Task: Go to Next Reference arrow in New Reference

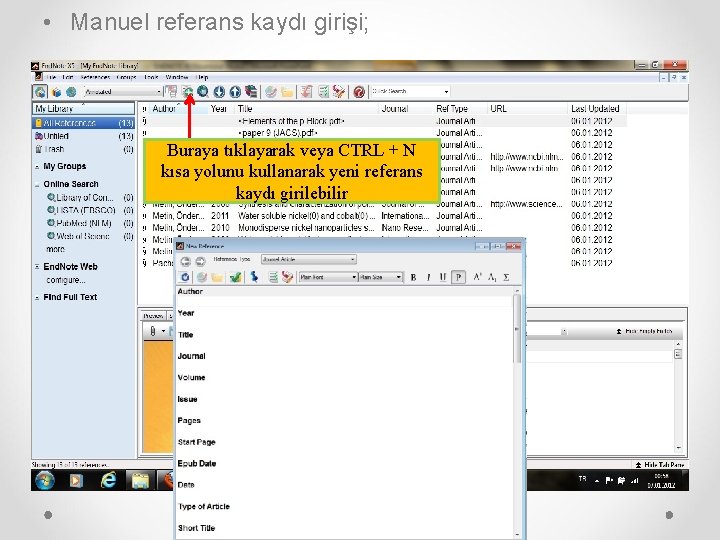Action: tap(200, 261)
